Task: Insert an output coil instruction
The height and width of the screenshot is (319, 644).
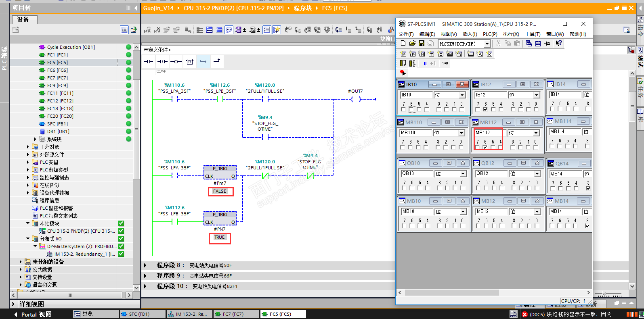Action: coord(176,62)
